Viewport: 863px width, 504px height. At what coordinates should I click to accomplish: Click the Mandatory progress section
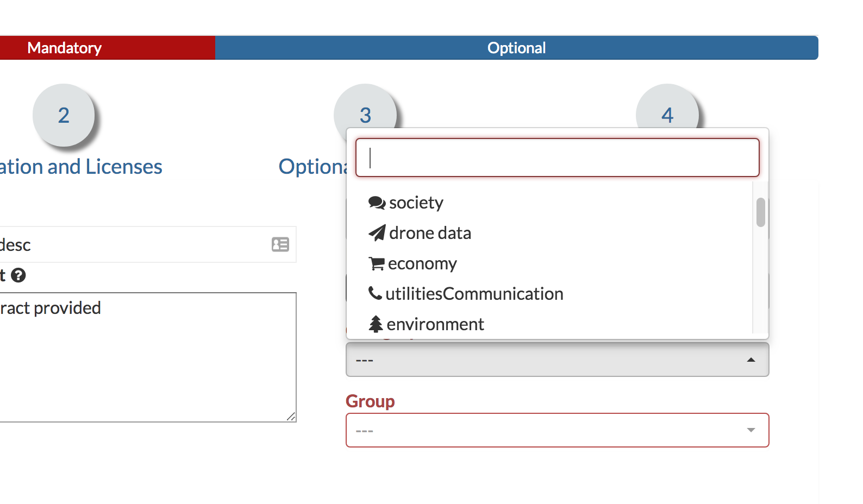click(x=108, y=48)
